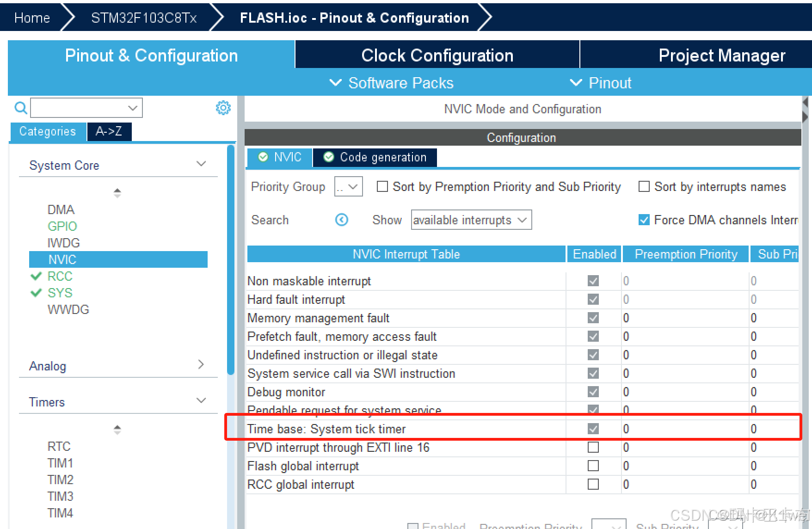
Task: Select RTC under Timers
Action: click(59, 446)
